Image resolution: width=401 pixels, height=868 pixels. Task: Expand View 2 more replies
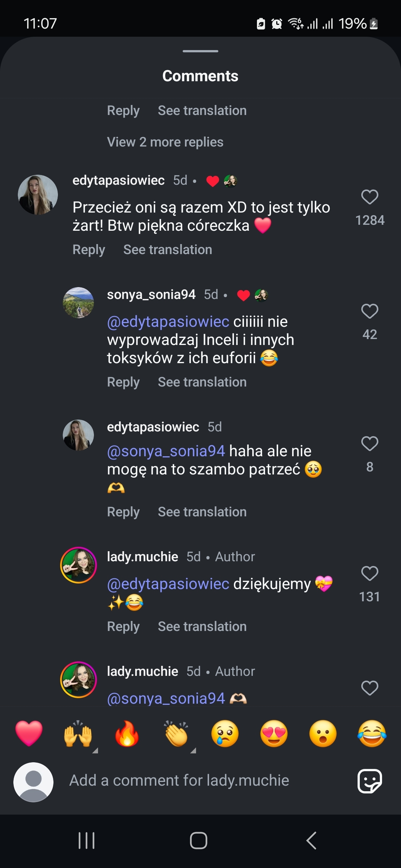click(x=165, y=142)
